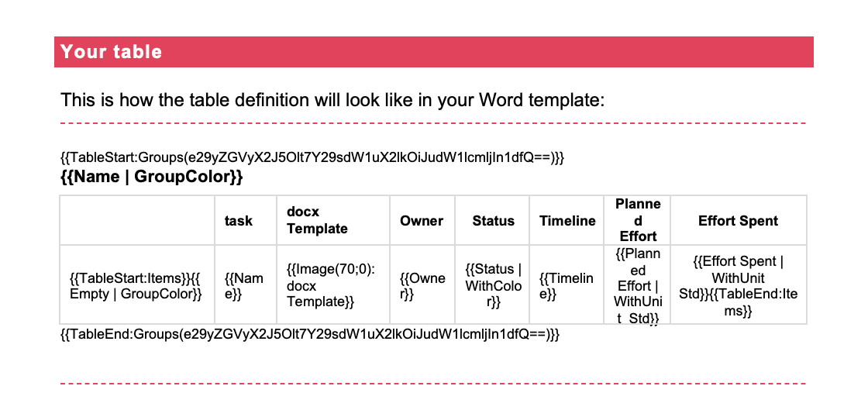The width and height of the screenshot is (868, 393).
Task: Click the {{Timeline}} placeholder cell
Action: tap(567, 286)
